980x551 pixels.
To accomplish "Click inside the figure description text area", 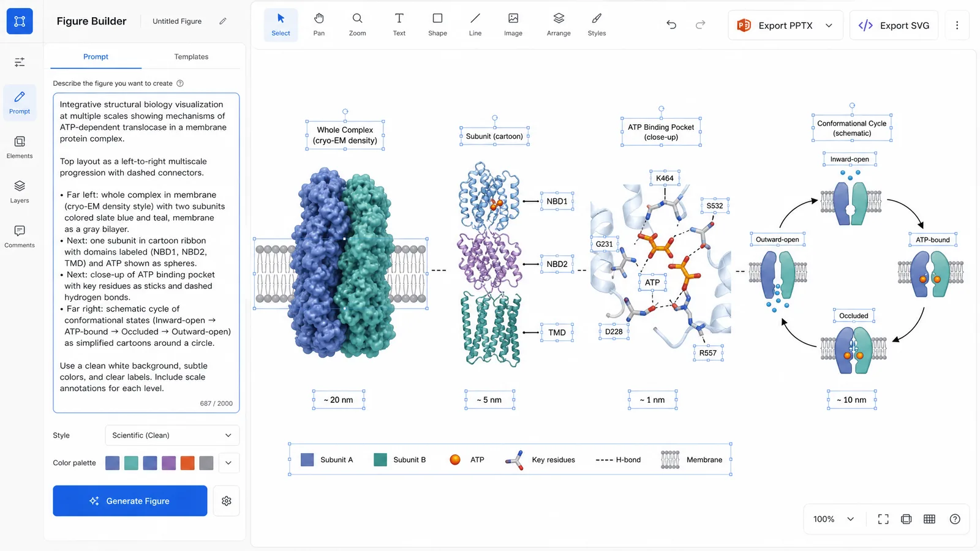I will [146, 253].
